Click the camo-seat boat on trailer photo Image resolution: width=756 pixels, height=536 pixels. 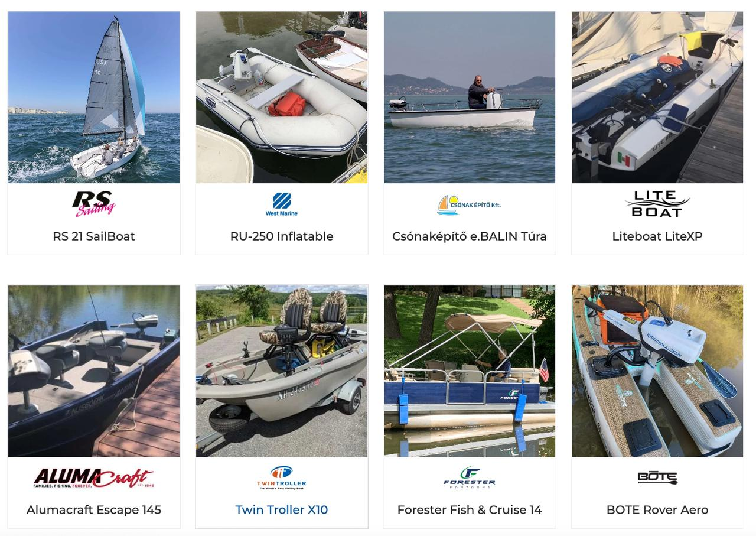click(x=282, y=371)
